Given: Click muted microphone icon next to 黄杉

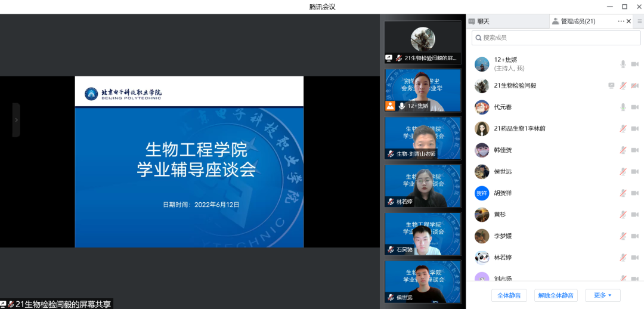Looking at the screenshot, I should (x=623, y=214).
